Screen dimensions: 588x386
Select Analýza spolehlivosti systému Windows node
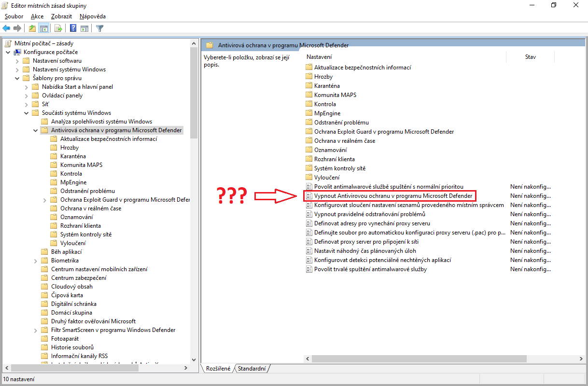(x=101, y=121)
